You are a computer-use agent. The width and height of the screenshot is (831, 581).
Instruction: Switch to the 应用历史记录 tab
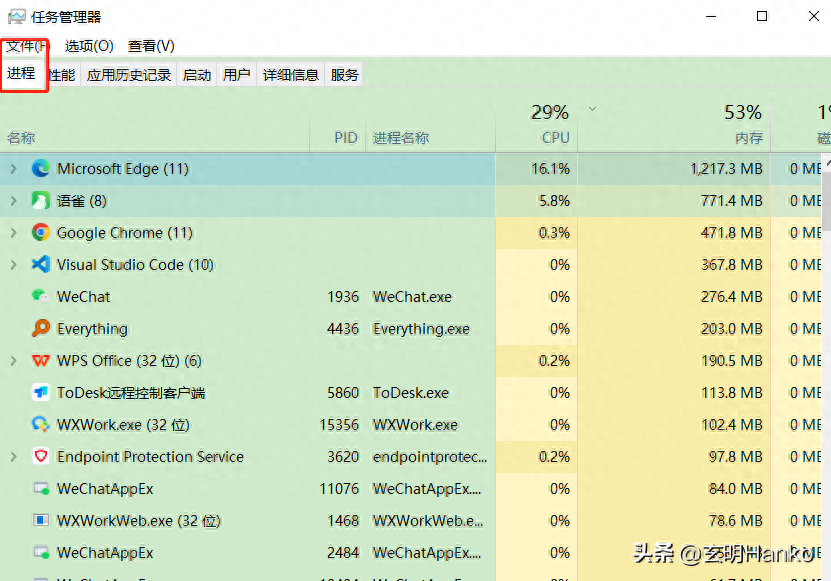click(129, 75)
